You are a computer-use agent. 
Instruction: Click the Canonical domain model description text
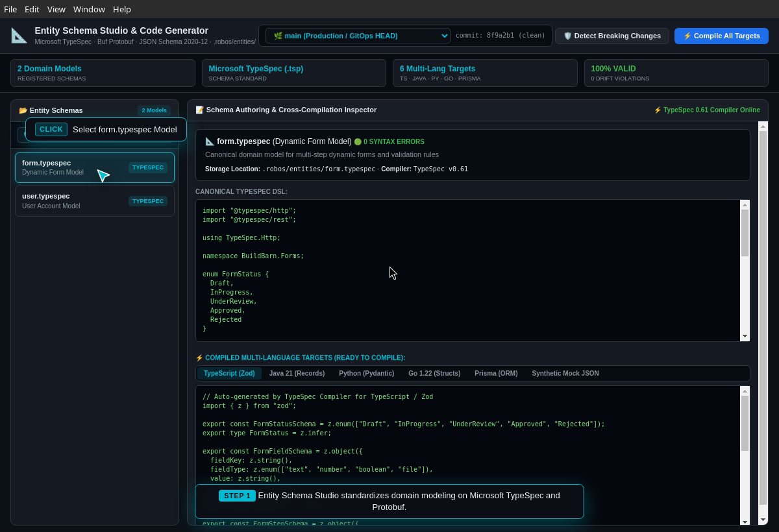point(322,154)
